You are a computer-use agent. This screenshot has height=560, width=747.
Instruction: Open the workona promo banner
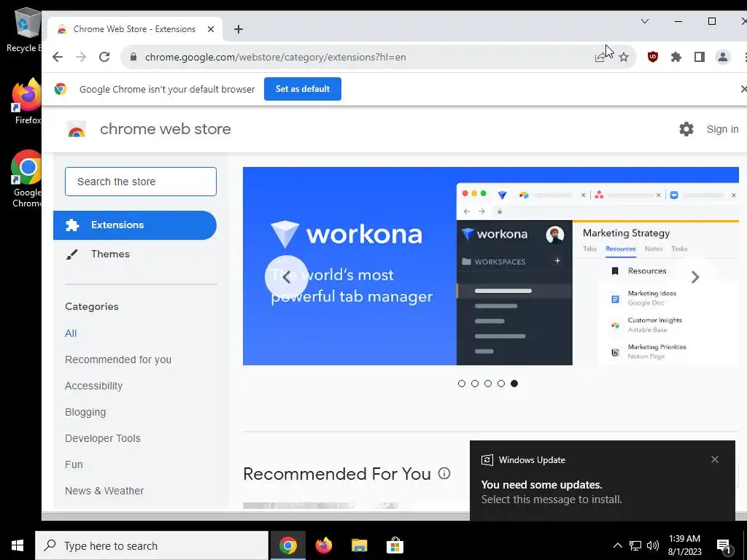tap(491, 266)
